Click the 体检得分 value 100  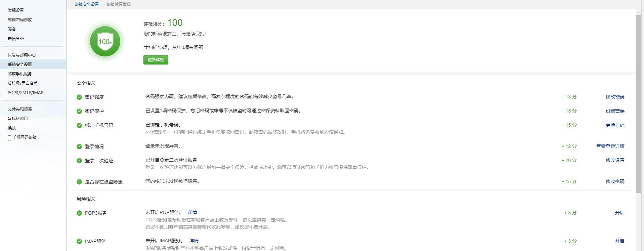point(175,23)
